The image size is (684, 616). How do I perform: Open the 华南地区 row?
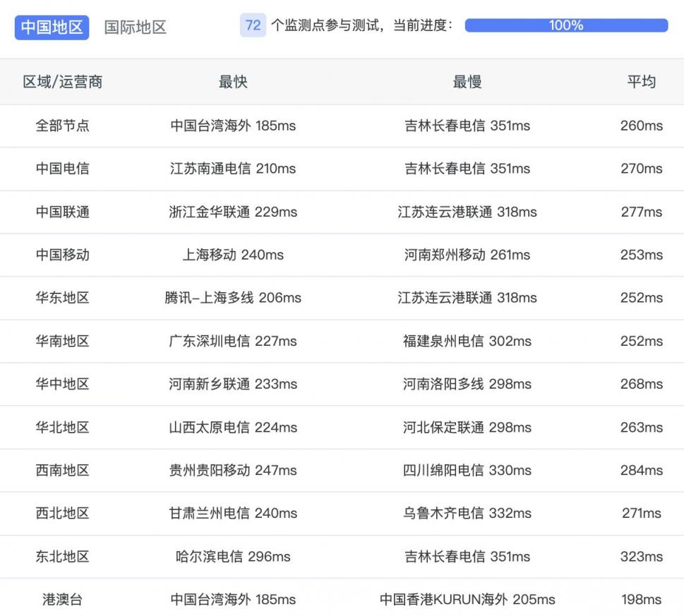[63, 341]
